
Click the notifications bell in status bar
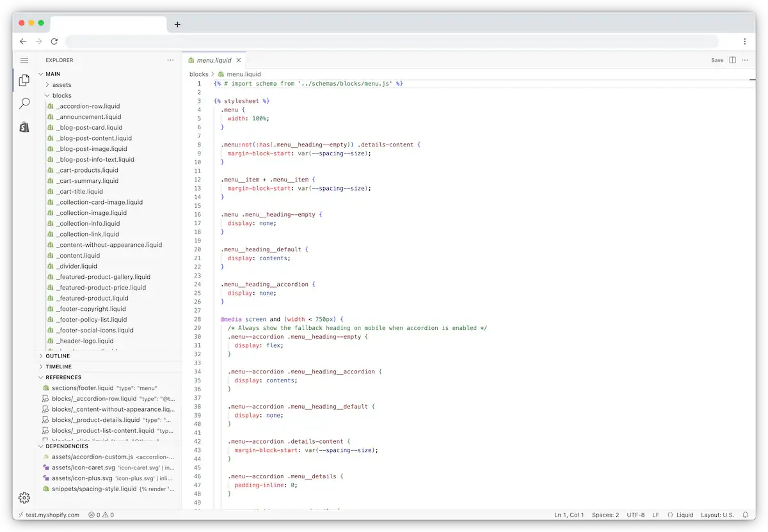(x=745, y=515)
